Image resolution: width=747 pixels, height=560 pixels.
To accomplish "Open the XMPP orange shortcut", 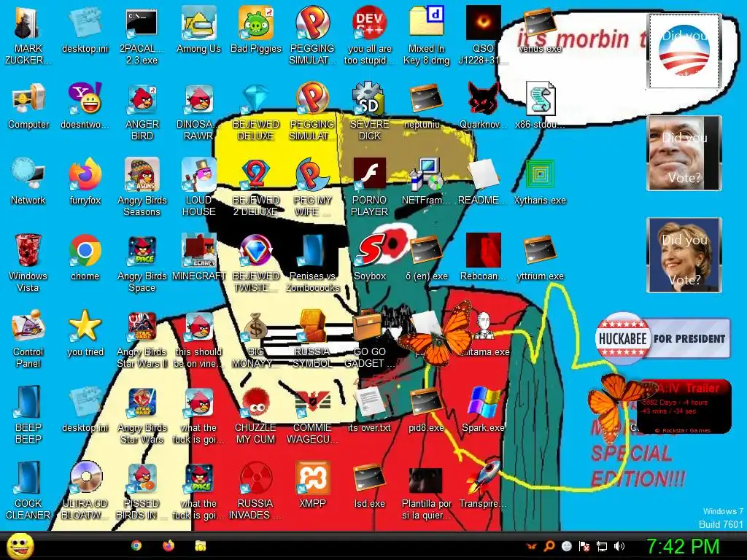I will coord(312,484).
